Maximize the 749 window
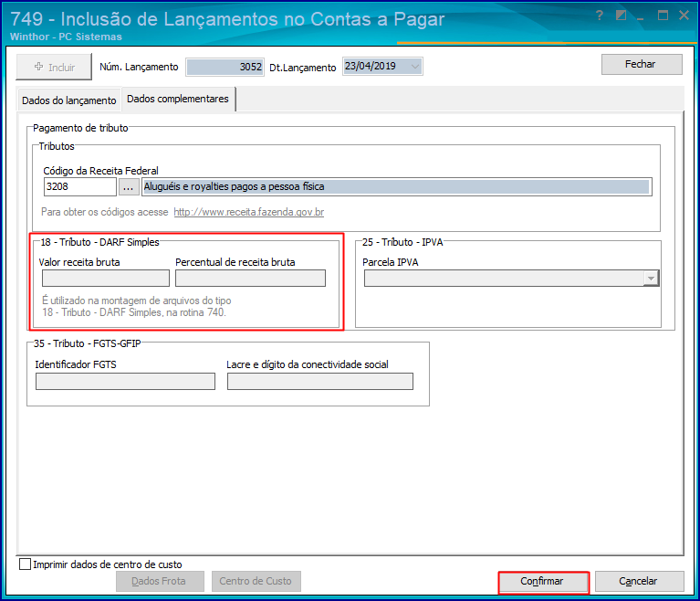Image resolution: width=700 pixels, height=601 pixels. click(663, 16)
